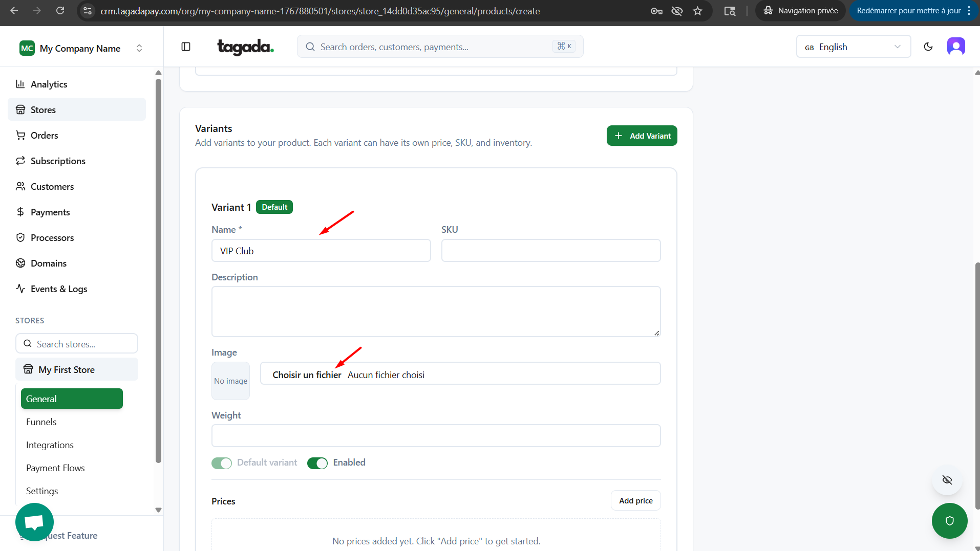Image resolution: width=980 pixels, height=551 pixels.
Task: Click the SKU input field
Action: pyautogui.click(x=551, y=251)
